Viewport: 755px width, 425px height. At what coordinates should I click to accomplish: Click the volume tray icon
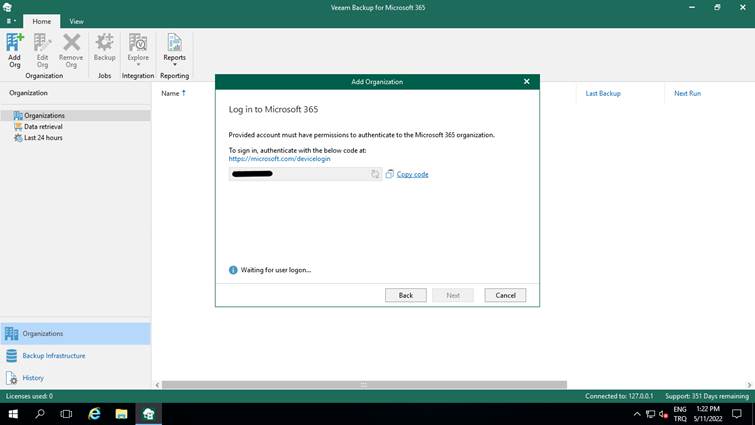664,414
